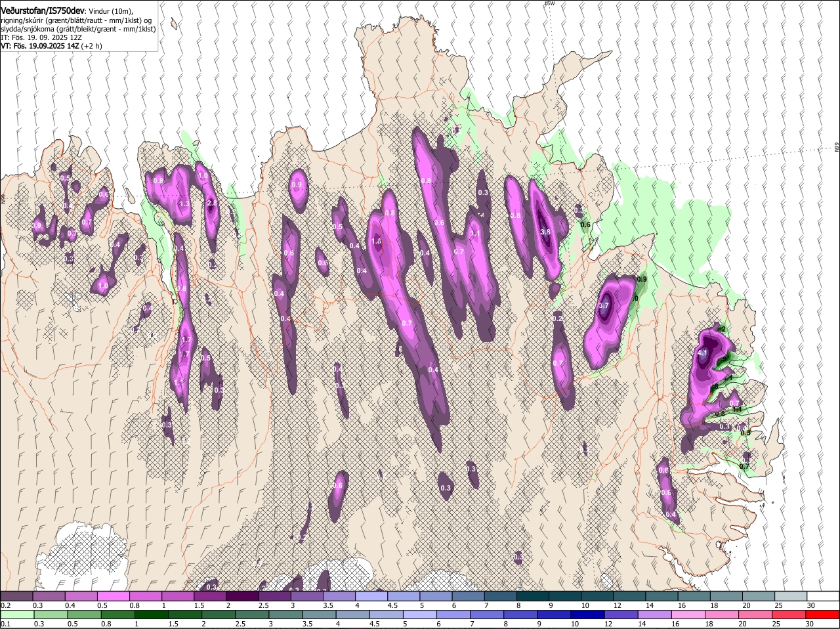
Task: Select the 8–9 swatch in the bottom legend row
Action: pyautogui.click(x=520, y=615)
